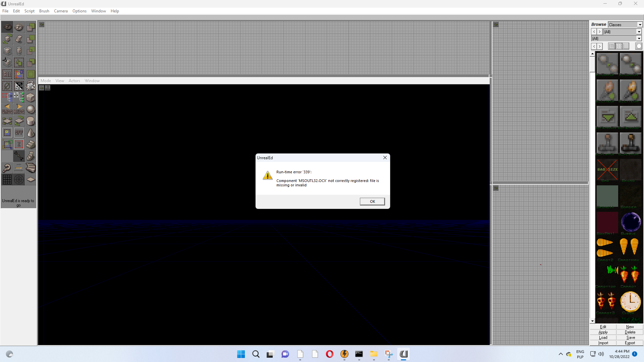Viewport: 644px width, 362px height.
Task: Select the Bubble texture thumbnail
Action: pyautogui.click(x=631, y=222)
